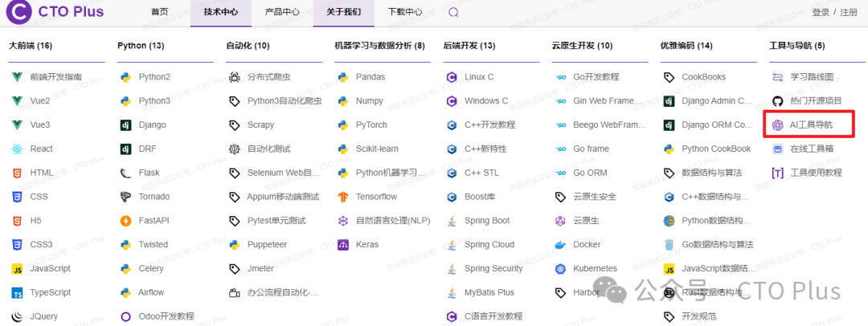Click the gear icon beside 自动化测试
The width and height of the screenshot is (868, 326).
[234, 149]
